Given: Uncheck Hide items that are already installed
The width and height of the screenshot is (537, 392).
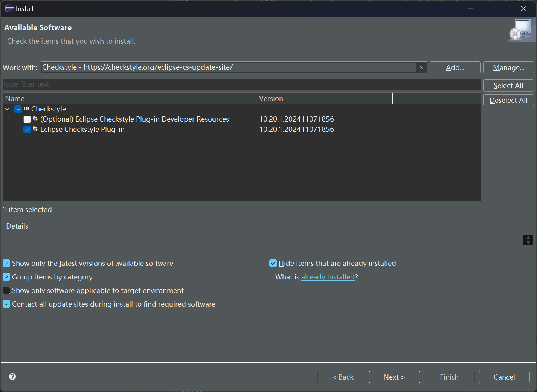Looking at the screenshot, I should [273, 263].
